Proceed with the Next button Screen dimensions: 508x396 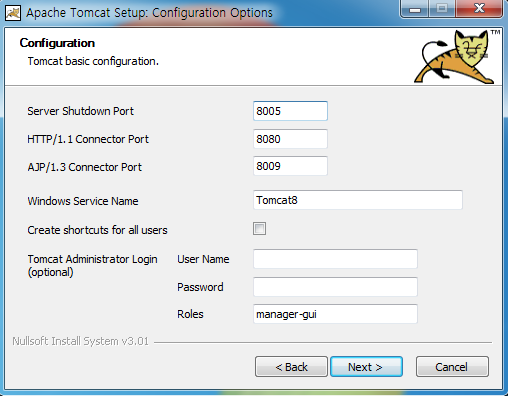coord(366,367)
